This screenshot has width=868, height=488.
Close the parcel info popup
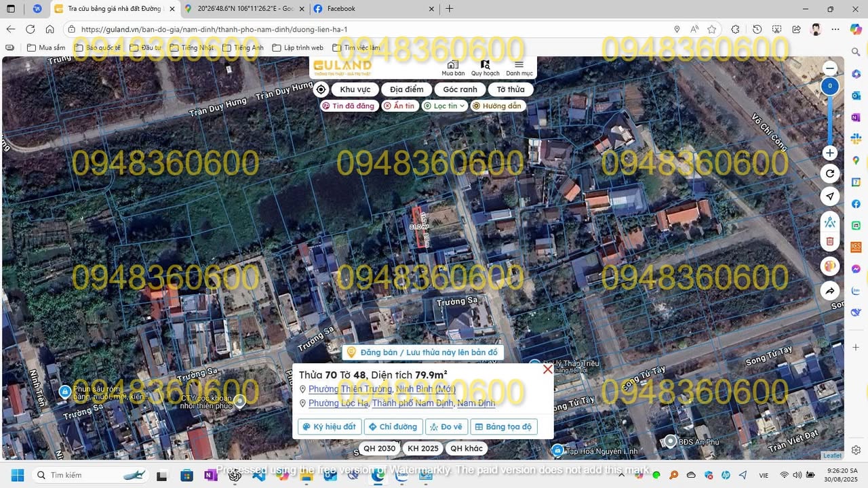547,369
